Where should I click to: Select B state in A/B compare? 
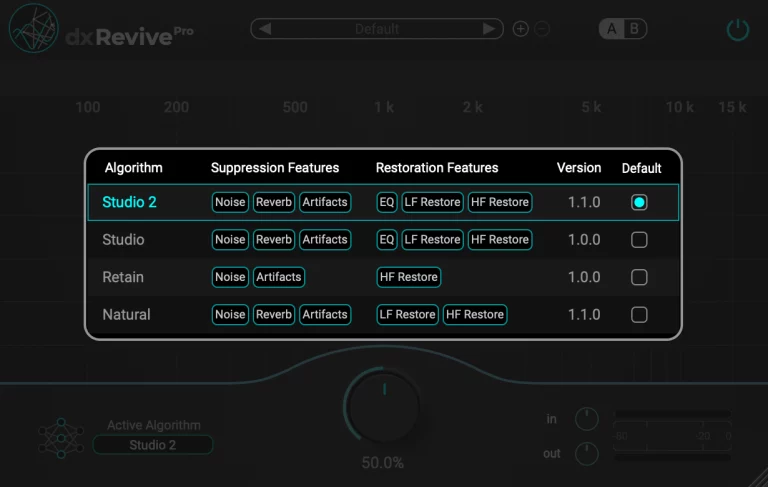tap(634, 29)
